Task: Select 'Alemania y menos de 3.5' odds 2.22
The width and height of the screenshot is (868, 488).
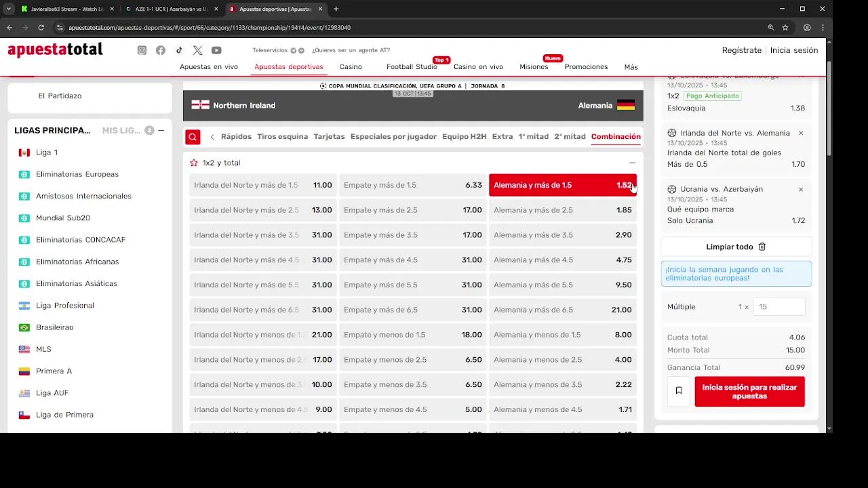Action: pyautogui.click(x=563, y=384)
